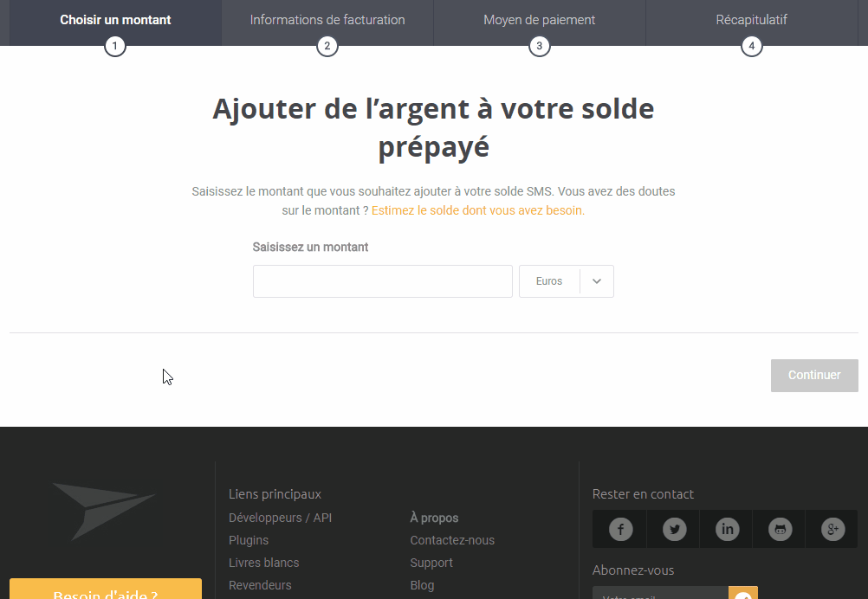This screenshot has height=599, width=868.
Task: Open À propos footer link
Action: 434,518
